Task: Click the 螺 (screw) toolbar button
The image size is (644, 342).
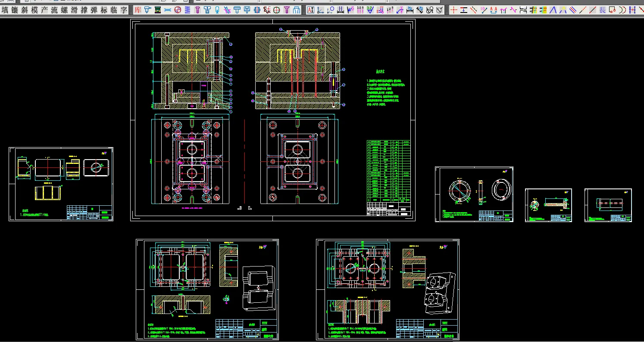Action: coord(64,9)
